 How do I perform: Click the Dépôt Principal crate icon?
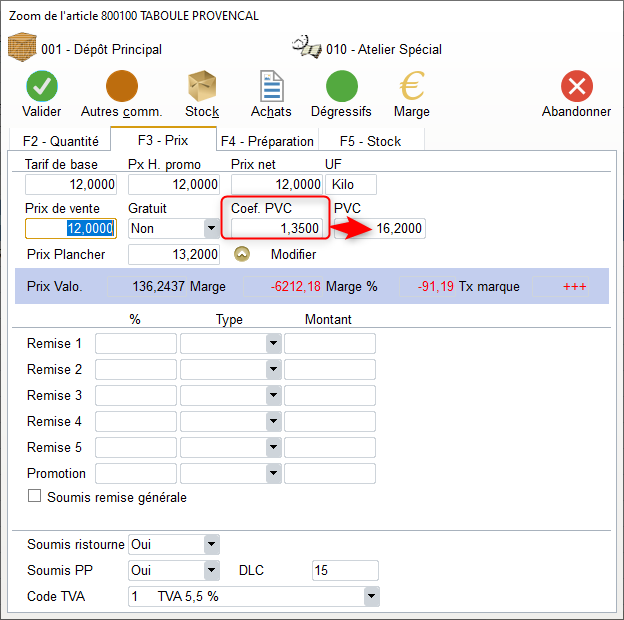[22, 47]
